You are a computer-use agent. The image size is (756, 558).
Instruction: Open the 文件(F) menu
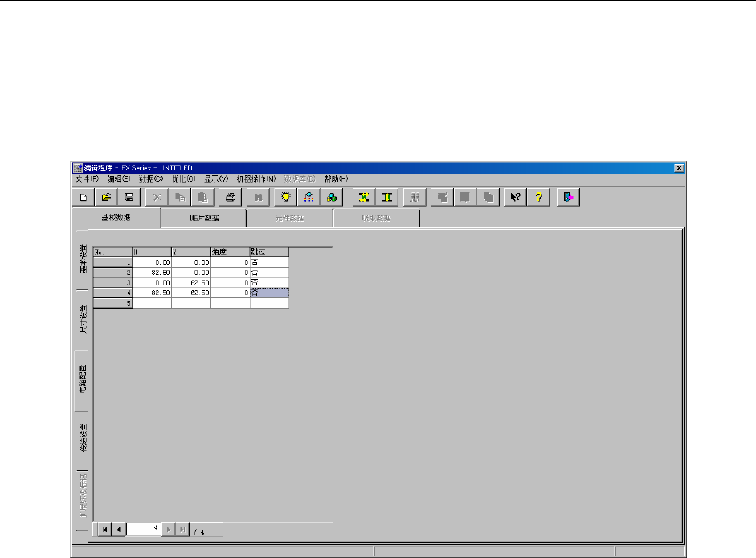click(x=87, y=178)
